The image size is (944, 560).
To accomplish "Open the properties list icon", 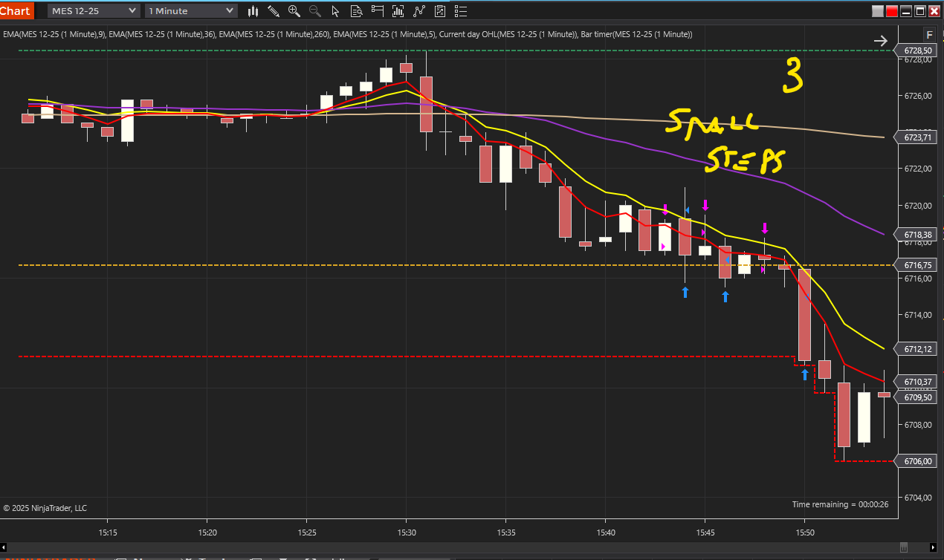I will click(462, 11).
